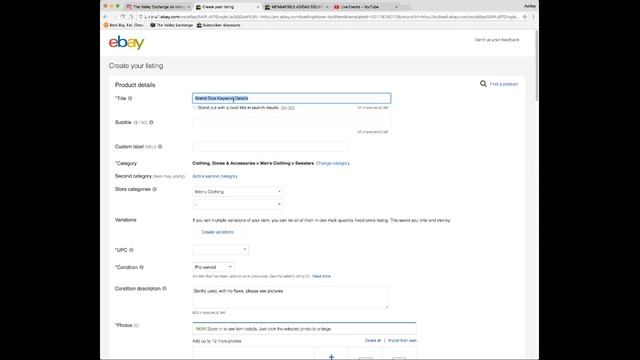
Task: Enable the bold title checkbox
Action: click(x=195, y=108)
